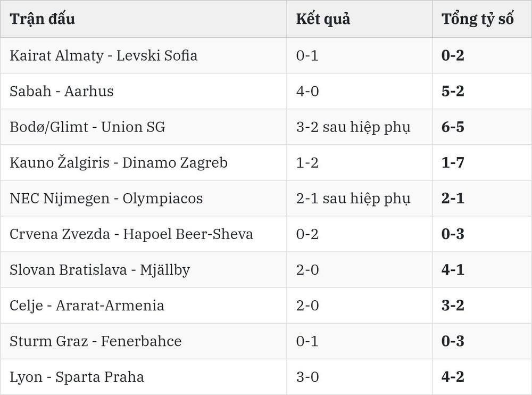532x395 pixels.
Task: Select the NEC Nijmegen - Olympiacos match
Action: [106, 199]
